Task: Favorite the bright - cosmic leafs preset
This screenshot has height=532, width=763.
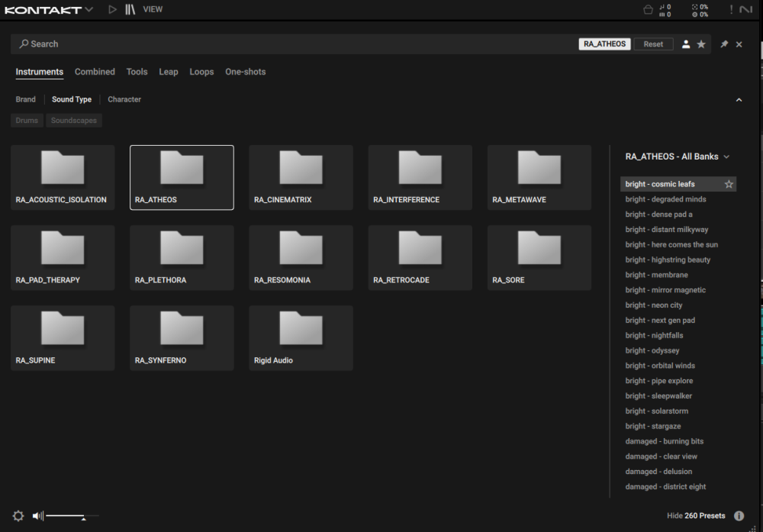Action: [x=729, y=184]
